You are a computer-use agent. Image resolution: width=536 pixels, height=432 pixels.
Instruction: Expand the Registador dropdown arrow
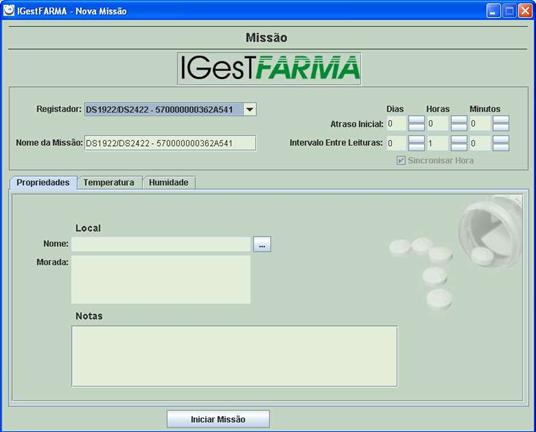click(250, 109)
